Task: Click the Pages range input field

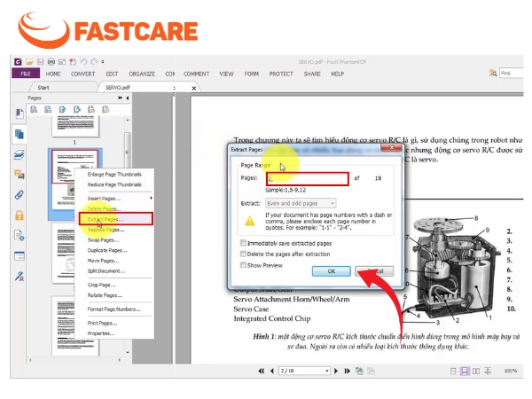Action: [x=308, y=179]
